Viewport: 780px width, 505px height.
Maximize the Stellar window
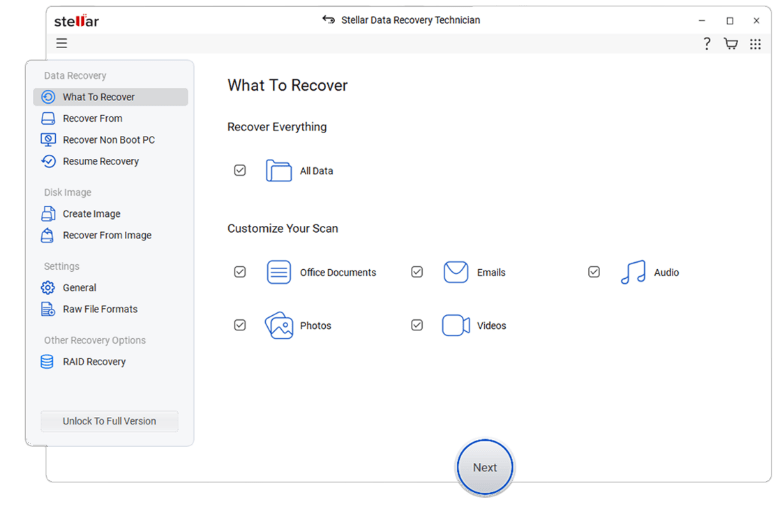click(730, 20)
